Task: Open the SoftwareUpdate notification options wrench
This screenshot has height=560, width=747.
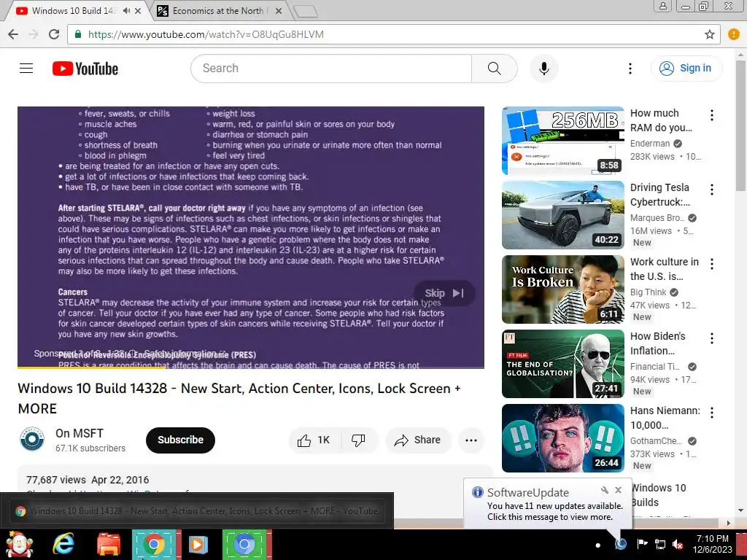Action: click(604, 490)
